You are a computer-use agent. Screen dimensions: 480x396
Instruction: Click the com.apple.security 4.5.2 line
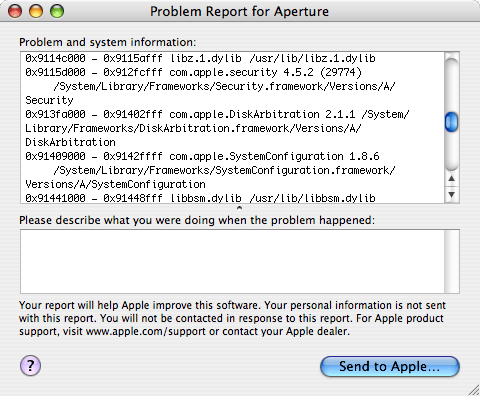pos(193,72)
